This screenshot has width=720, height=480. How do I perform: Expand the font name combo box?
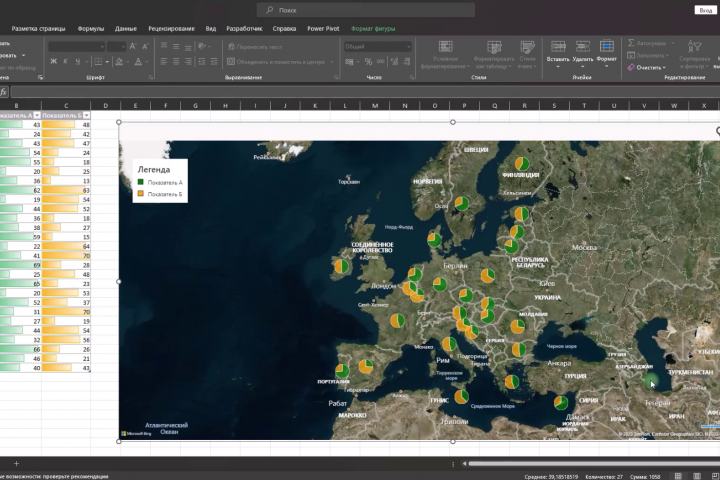[x=100, y=46]
